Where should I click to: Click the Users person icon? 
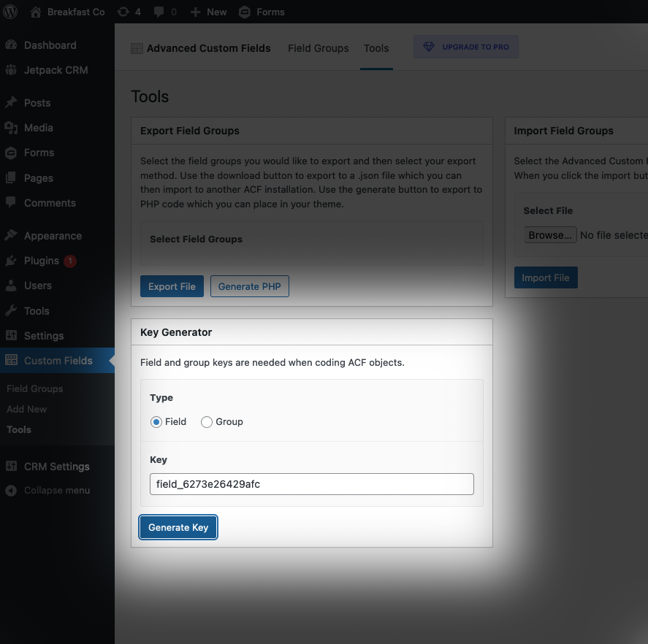(x=11, y=285)
